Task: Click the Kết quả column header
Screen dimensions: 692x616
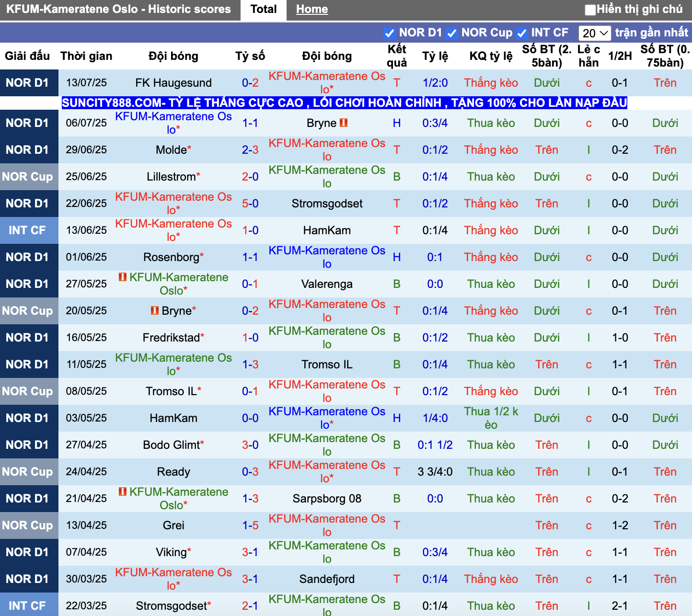Action: 397,56
